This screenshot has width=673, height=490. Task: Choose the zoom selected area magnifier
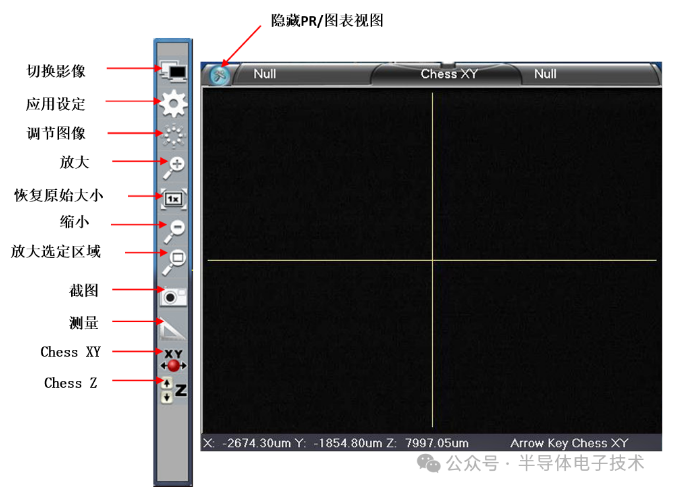point(174,262)
